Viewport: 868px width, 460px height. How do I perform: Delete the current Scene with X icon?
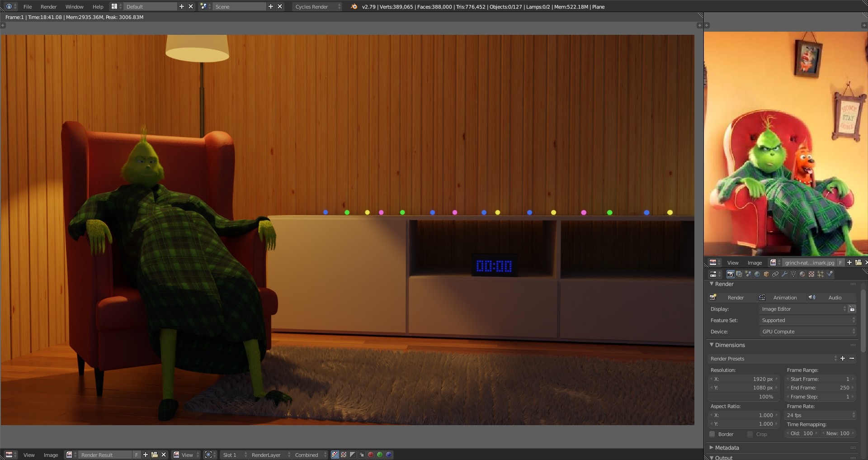click(x=280, y=6)
